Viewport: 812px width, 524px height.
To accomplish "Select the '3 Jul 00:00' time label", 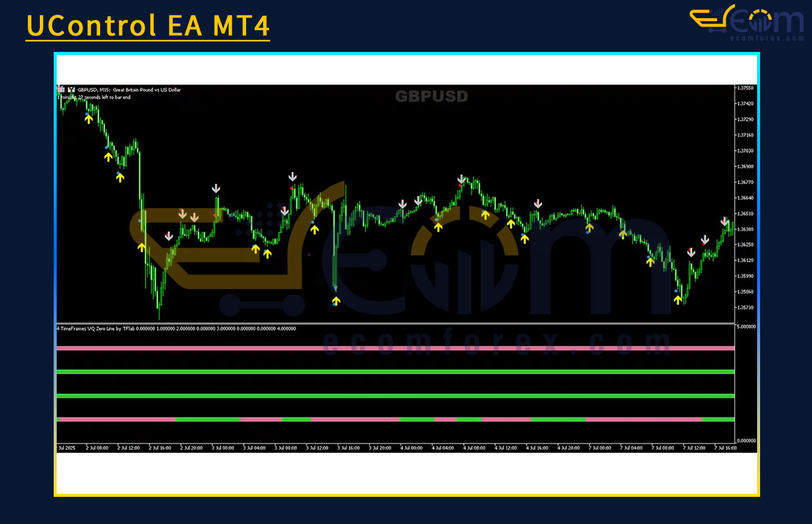I will tap(223, 448).
